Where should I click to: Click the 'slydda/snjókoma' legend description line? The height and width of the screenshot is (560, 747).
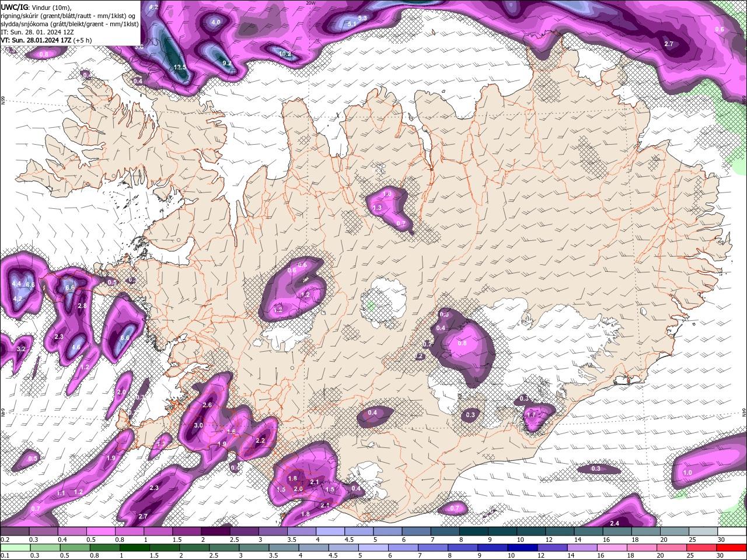point(69,24)
